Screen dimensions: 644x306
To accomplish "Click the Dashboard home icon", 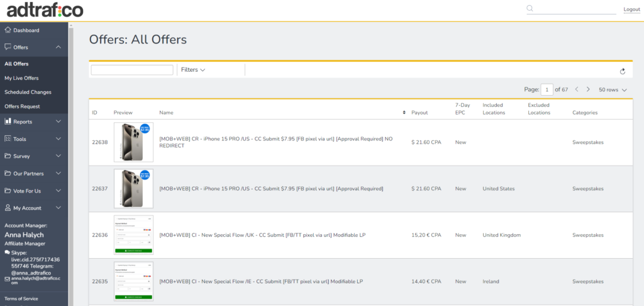I will [8, 30].
